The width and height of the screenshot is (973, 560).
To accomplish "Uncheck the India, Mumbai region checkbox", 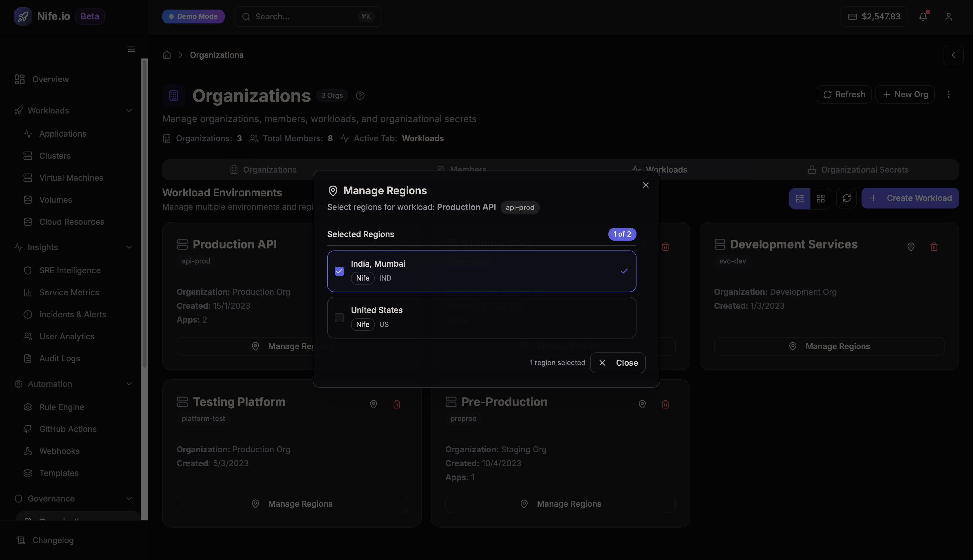I will click(x=339, y=271).
